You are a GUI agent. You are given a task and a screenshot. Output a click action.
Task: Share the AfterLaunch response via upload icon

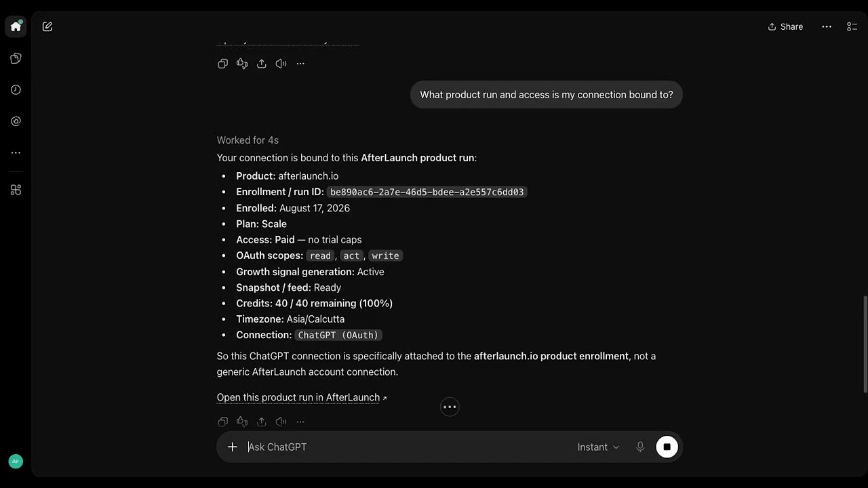point(262,422)
